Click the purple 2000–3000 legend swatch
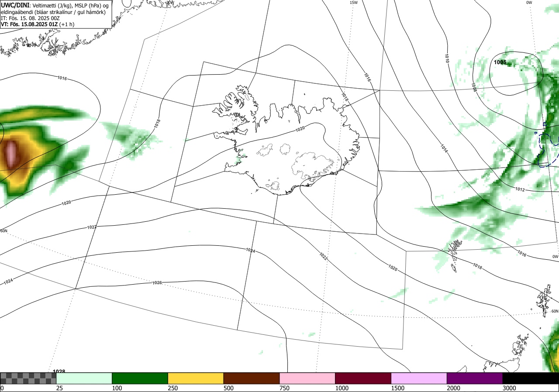Image resolution: width=559 pixels, height=392 pixels. point(475,378)
